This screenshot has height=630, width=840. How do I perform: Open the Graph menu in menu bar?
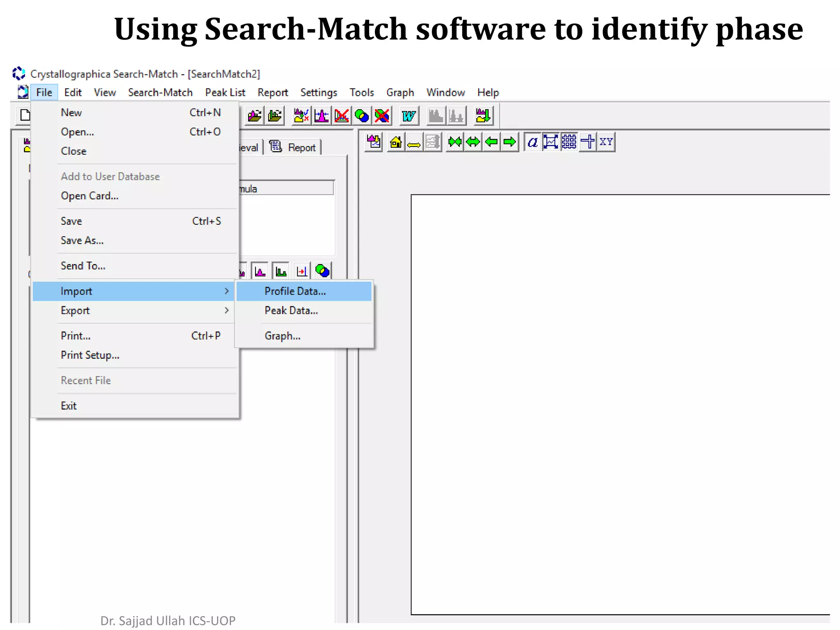coord(400,92)
